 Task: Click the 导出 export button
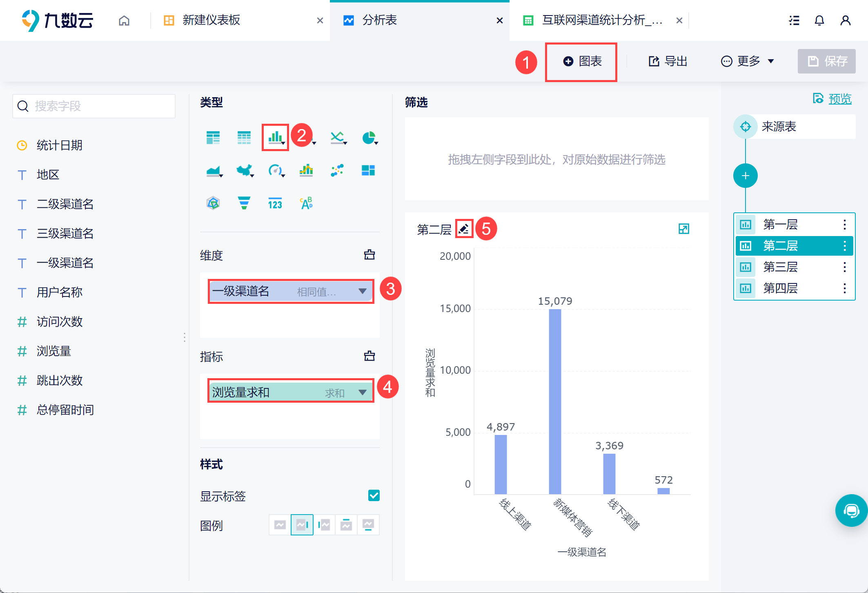pyautogui.click(x=668, y=61)
